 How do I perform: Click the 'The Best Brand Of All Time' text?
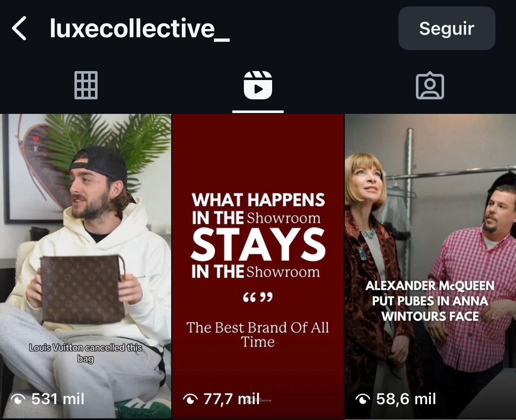(258, 334)
